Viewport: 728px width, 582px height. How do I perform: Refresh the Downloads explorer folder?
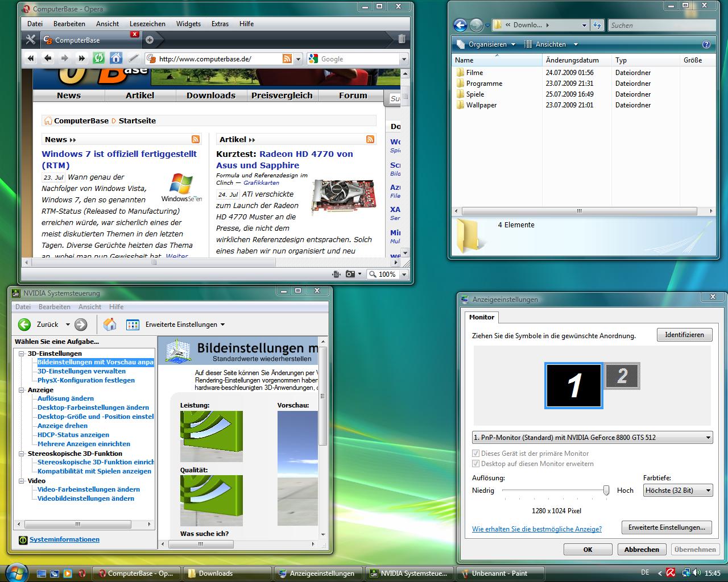pyautogui.click(x=597, y=25)
